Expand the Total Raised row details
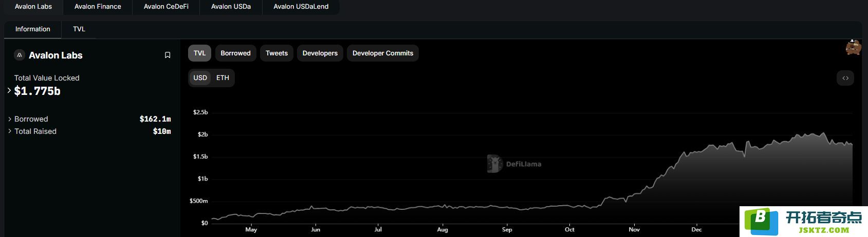This screenshot has height=237, width=868. click(10, 131)
